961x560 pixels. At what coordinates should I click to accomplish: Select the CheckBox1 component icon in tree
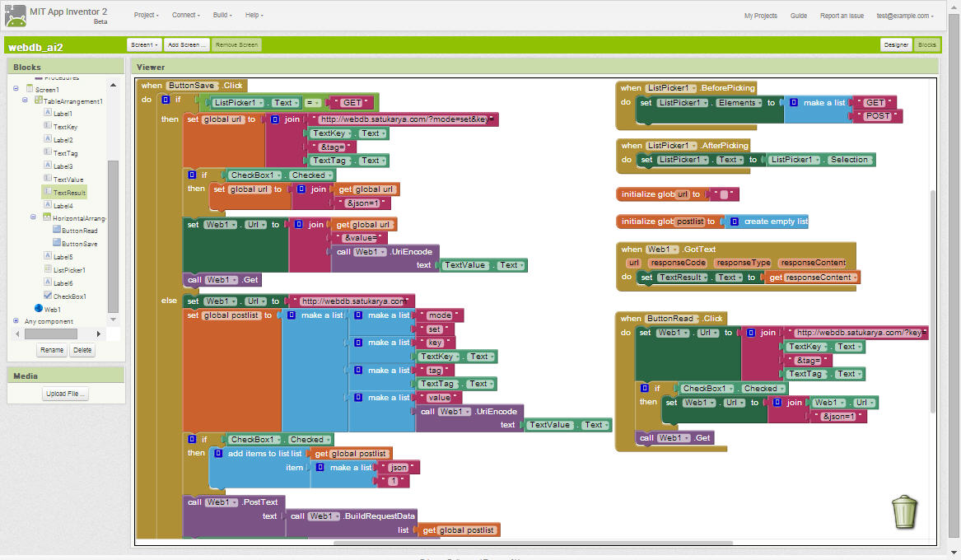(x=48, y=296)
